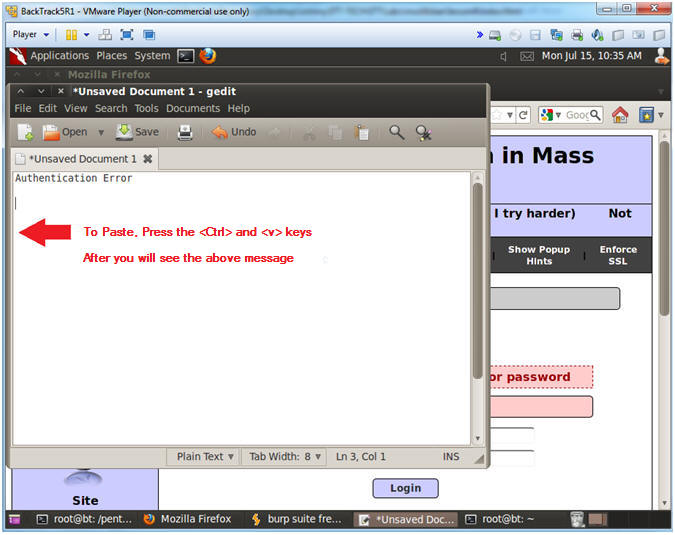Click the Firefox home icon
Screen dimensions: 675x535
(x=620, y=115)
